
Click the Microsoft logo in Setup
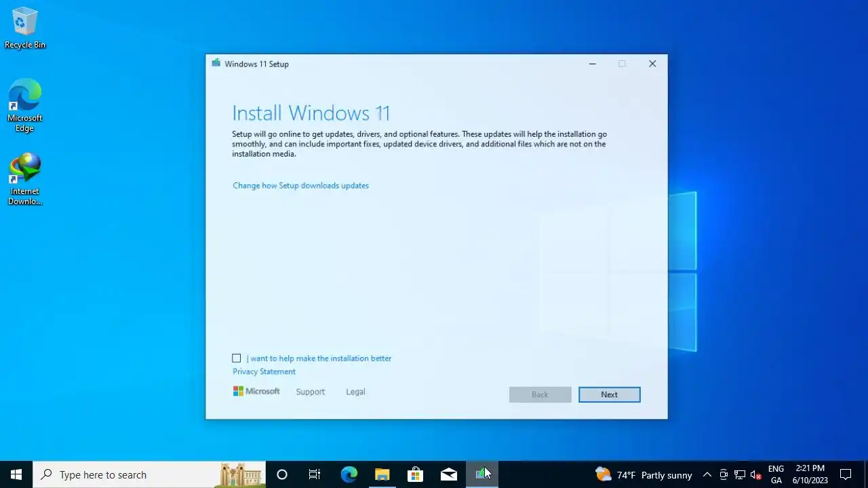(256, 391)
